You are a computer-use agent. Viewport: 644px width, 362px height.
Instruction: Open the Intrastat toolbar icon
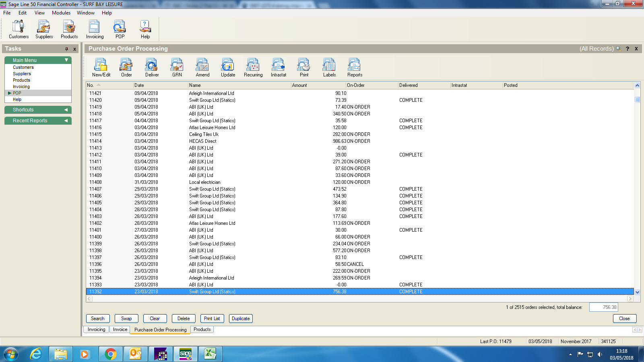(x=278, y=67)
